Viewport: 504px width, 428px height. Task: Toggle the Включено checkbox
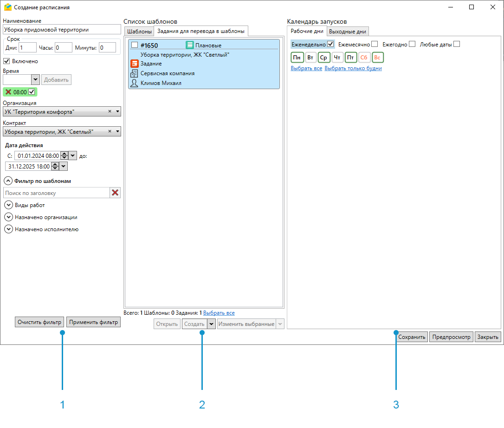7,61
